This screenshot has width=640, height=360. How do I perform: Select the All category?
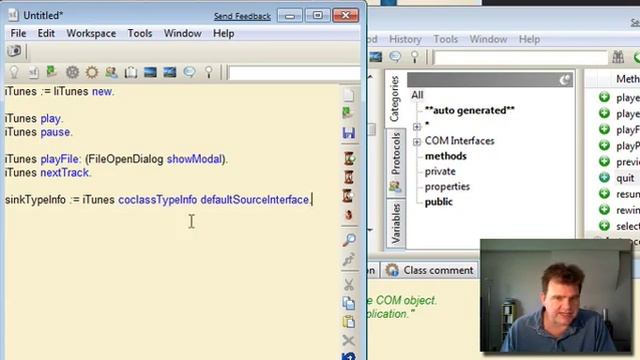pos(417,95)
